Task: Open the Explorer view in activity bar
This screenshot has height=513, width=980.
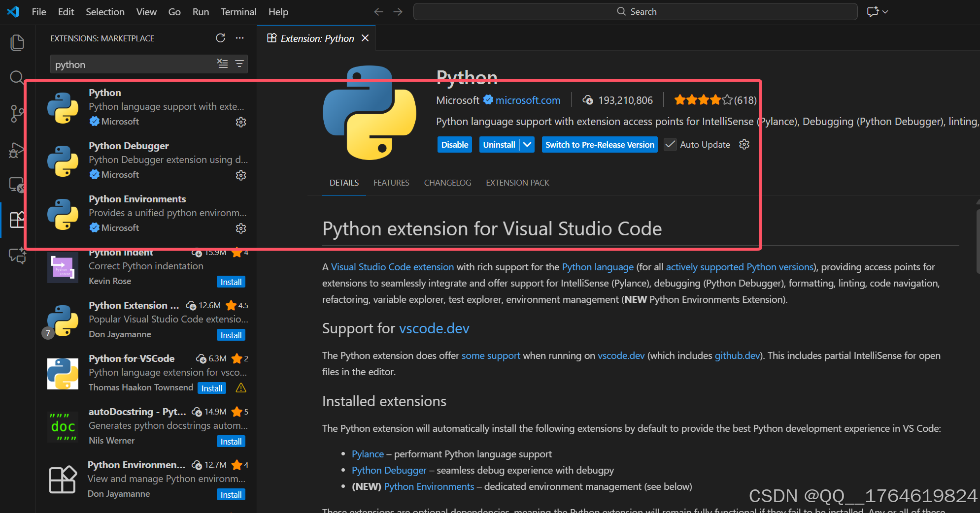Action: [x=17, y=43]
